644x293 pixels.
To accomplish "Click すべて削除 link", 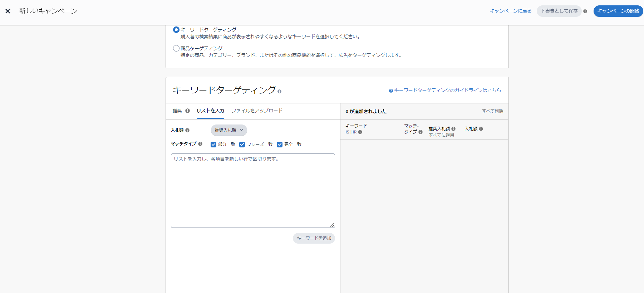I will pyautogui.click(x=492, y=111).
